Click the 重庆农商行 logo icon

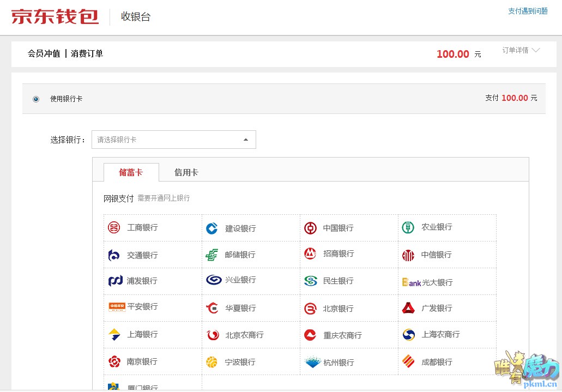point(310,335)
